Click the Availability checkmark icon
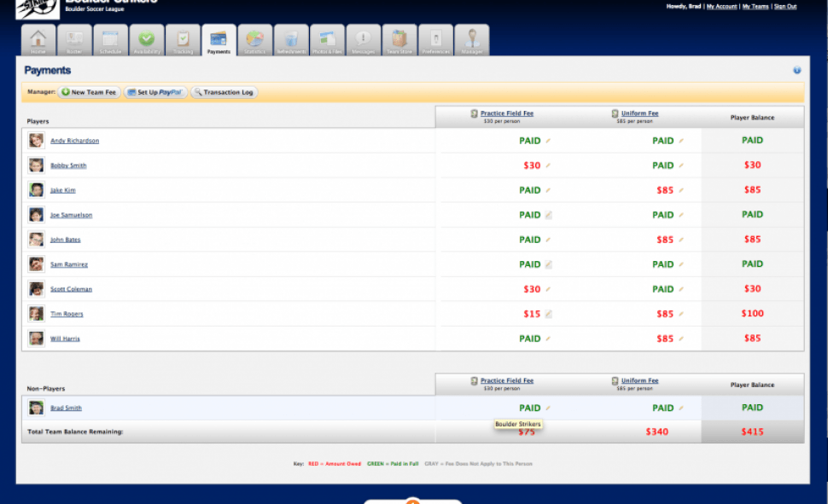This screenshot has height=504, width=828. point(145,38)
